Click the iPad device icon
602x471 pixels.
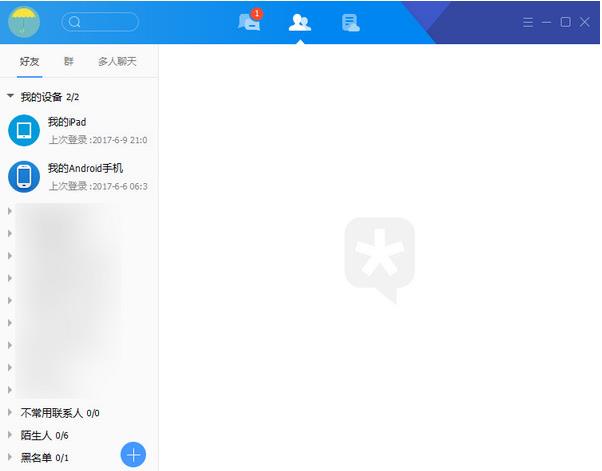(24, 130)
